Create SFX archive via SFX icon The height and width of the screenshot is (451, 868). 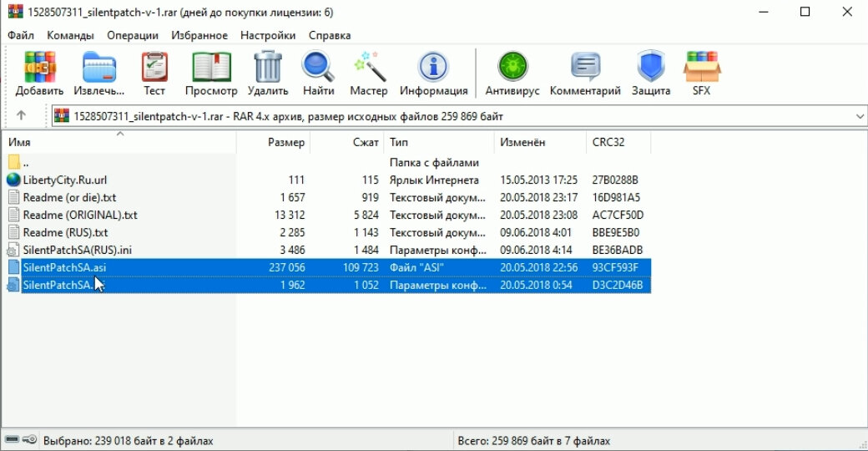[701, 67]
